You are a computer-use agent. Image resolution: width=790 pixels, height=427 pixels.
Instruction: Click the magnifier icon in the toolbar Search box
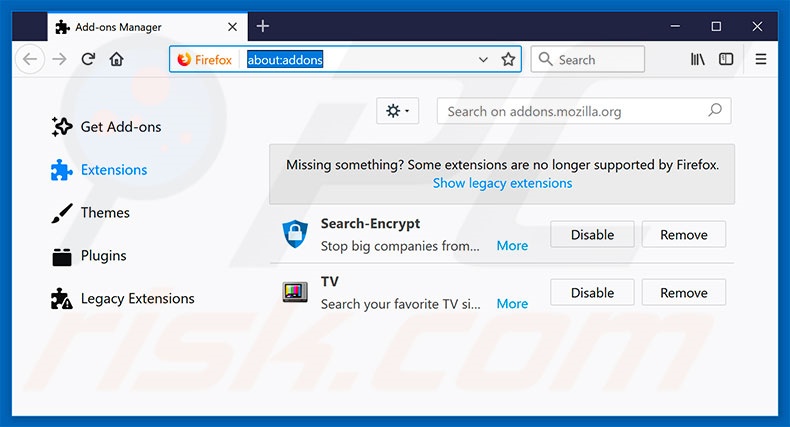click(x=545, y=59)
